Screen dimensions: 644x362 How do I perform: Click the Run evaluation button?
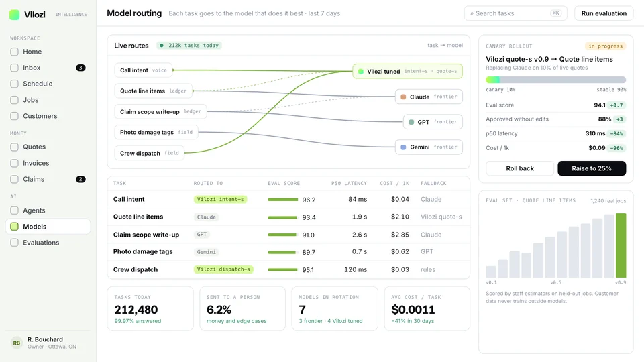pos(604,13)
